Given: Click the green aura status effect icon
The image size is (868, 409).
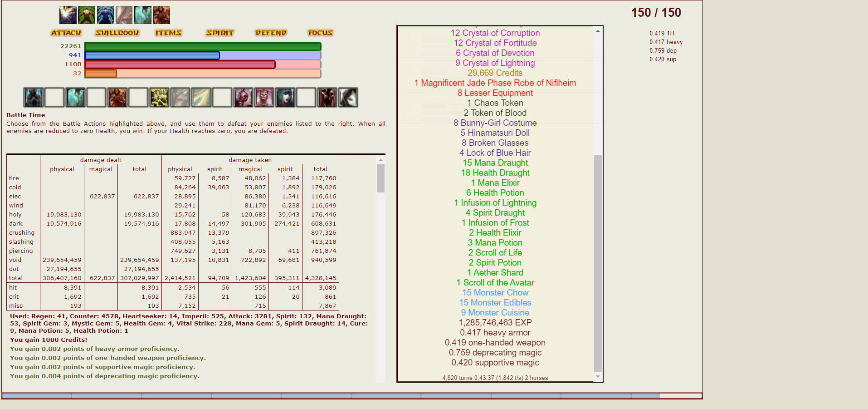Looking at the screenshot, I should [87, 15].
